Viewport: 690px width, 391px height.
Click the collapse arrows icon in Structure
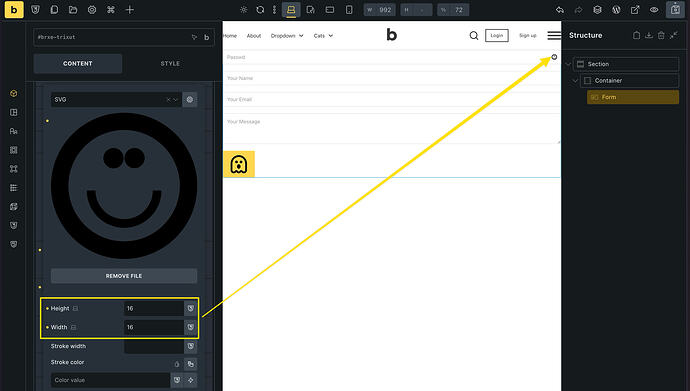coord(674,35)
